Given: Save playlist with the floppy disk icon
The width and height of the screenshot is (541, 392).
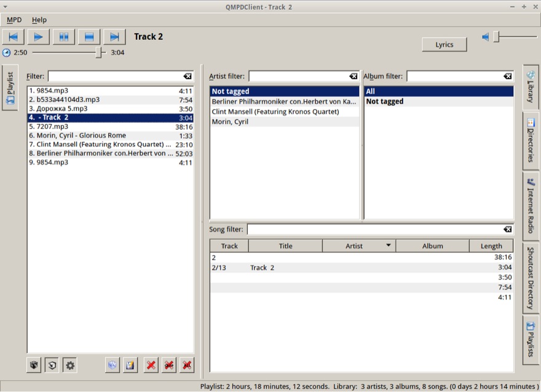Looking at the screenshot, I should (x=130, y=365).
